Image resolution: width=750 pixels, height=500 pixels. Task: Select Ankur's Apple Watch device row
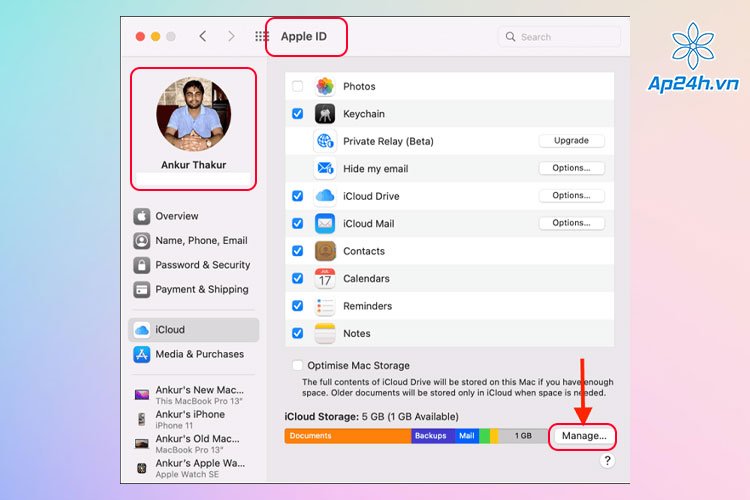click(x=194, y=468)
